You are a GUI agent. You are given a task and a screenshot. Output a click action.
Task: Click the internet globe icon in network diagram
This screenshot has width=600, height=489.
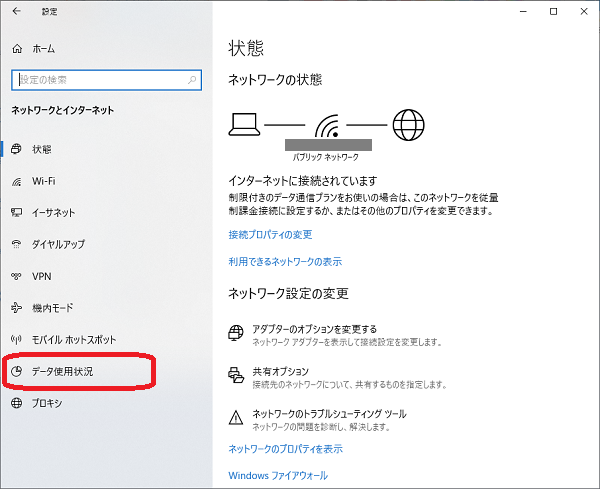click(x=409, y=125)
